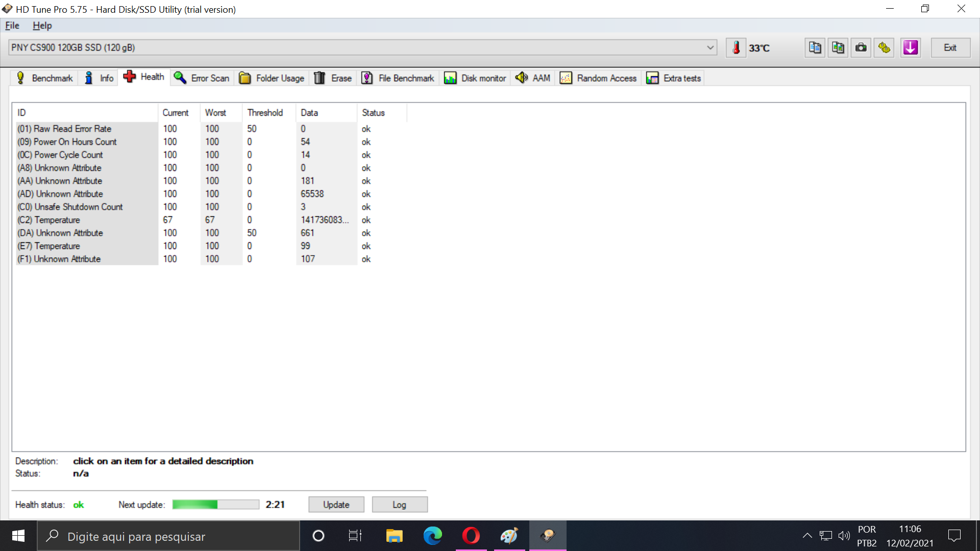Image resolution: width=980 pixels, height=551 pixels.
Task: Open the Disk monitor tab
Action: point(475,78)
